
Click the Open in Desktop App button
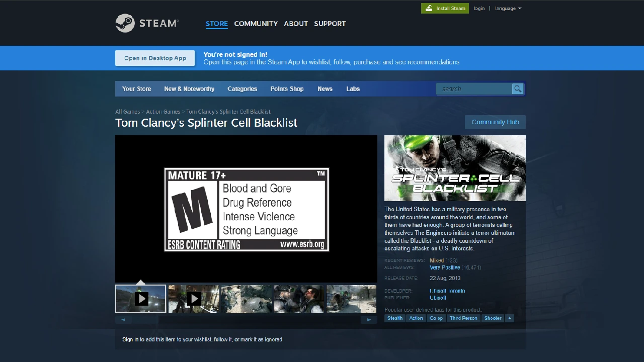coord(154,58)
